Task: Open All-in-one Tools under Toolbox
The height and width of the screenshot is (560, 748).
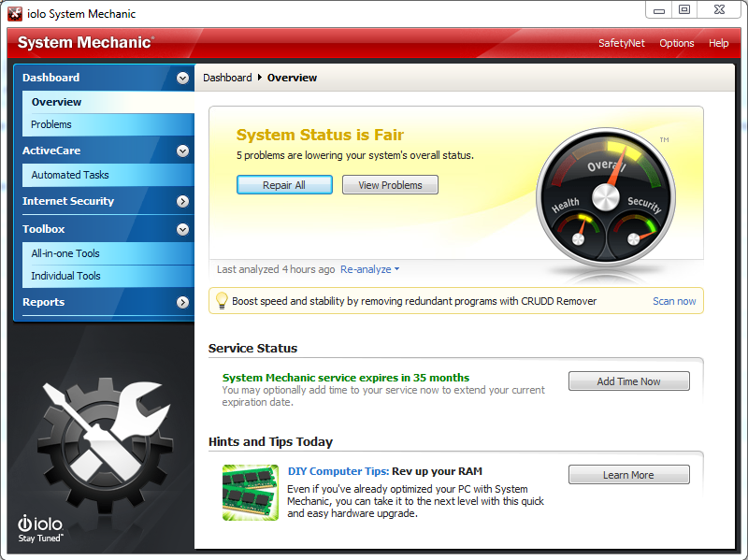Action: (x=108, y=253)
